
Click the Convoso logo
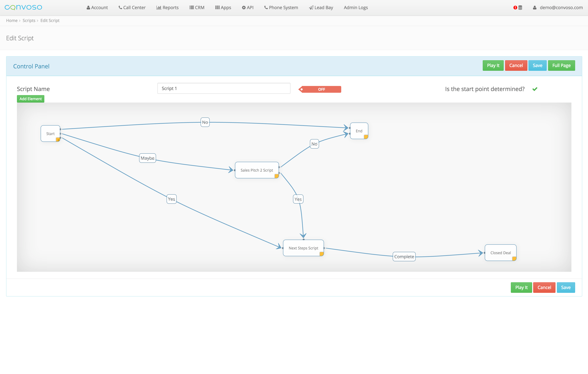[23, 7]
